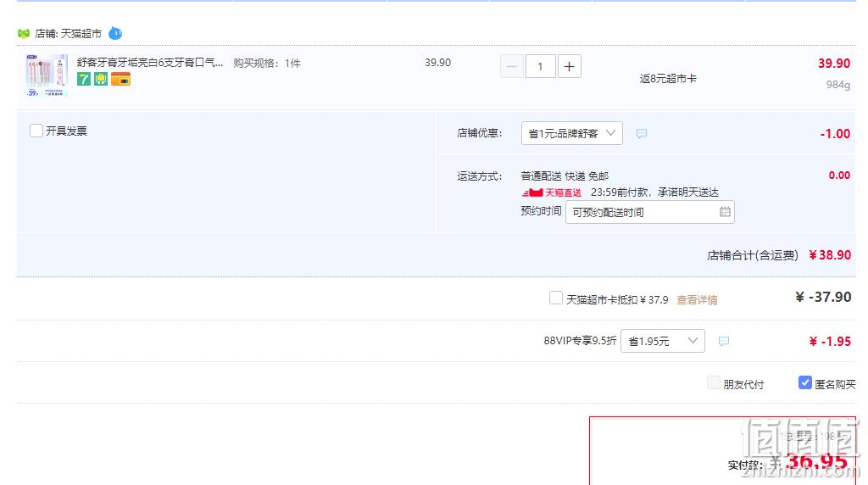The height and width of the screenshot is (485, 868).
Task: Click the calendar icon in delivery time field
Action: pos(725,211)
